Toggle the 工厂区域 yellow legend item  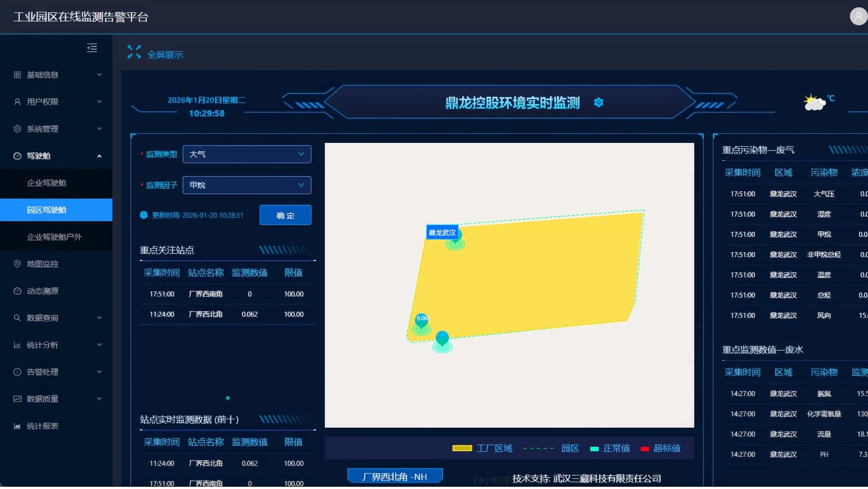(x=482, y=448)
